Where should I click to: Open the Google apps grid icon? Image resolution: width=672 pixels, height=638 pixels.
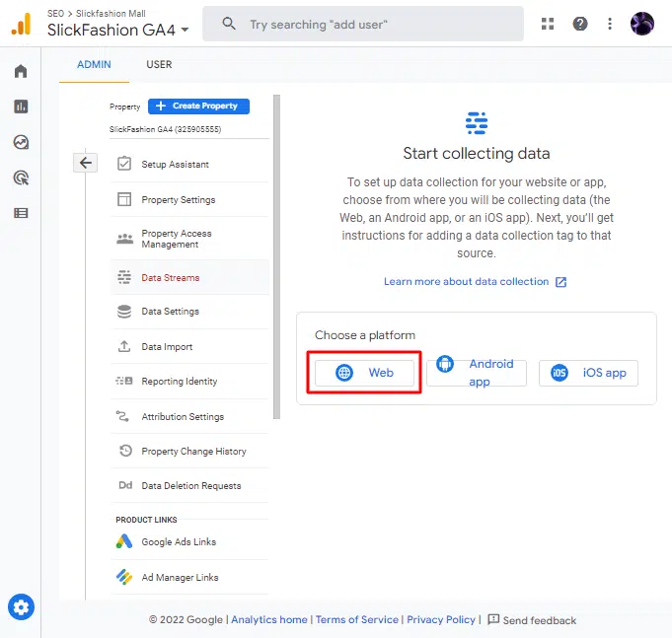pos(548,24)
